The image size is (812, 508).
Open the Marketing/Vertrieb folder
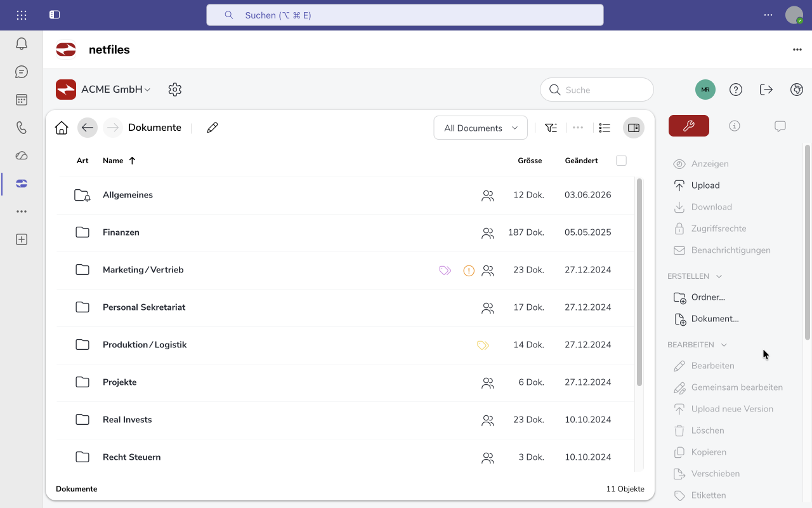click(x=143, y=270)
